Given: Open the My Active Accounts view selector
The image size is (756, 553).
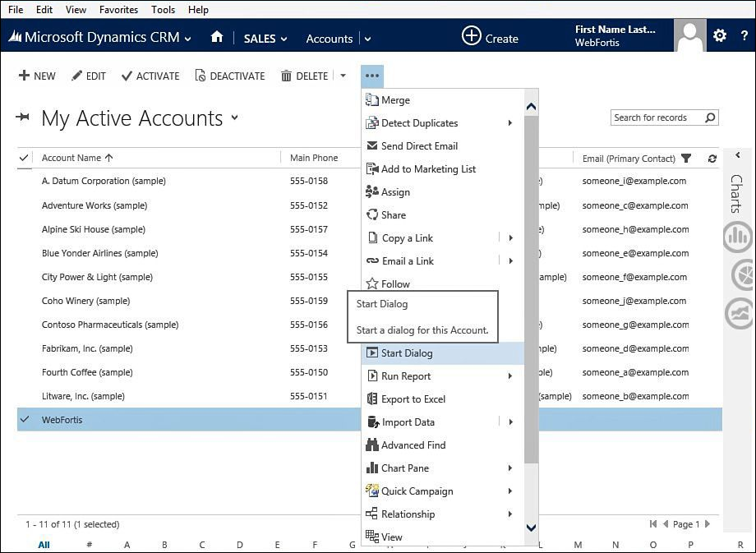Looking at the screenshot, I should (x=235, y=118).
